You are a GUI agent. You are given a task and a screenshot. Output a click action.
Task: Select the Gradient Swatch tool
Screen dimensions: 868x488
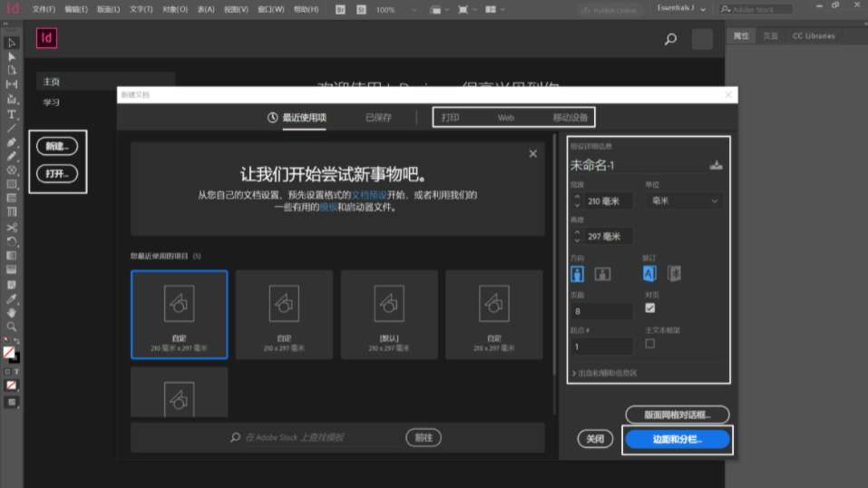(12, 256)
